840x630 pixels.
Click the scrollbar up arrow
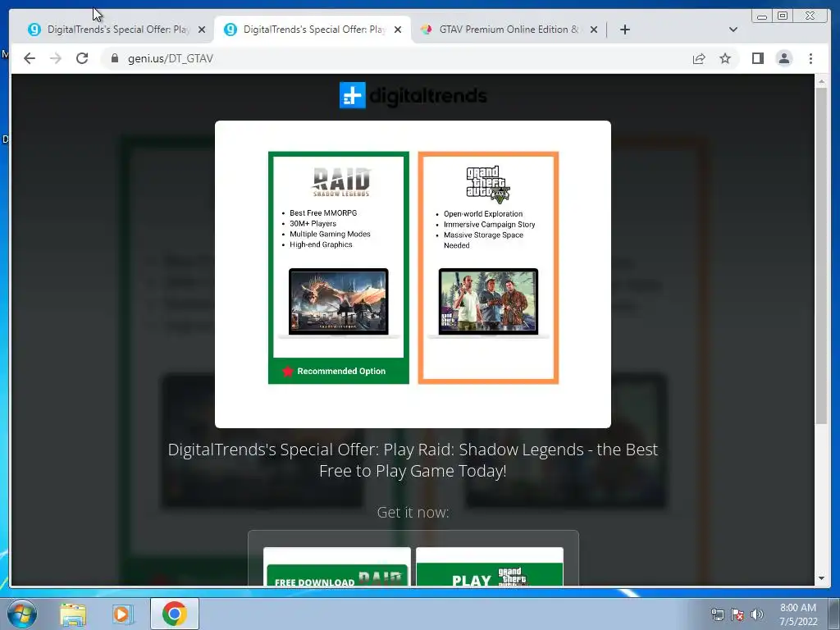pos(820,81)
